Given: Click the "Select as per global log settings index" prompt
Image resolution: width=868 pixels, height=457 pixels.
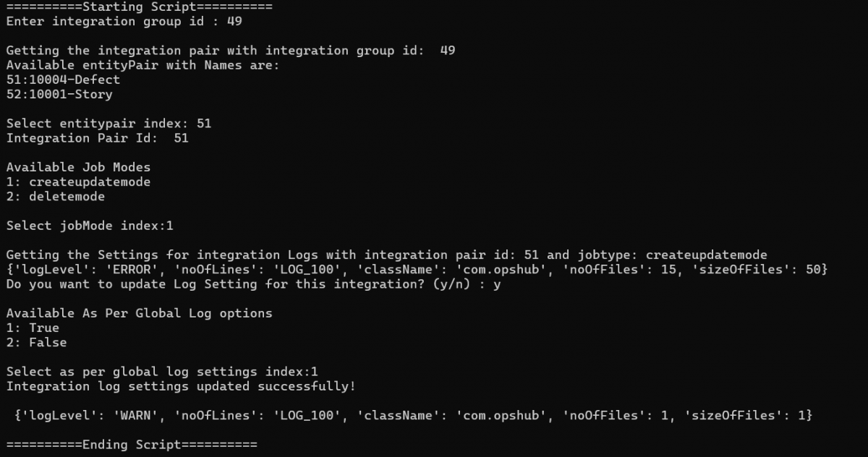Looking at the screenshot, I should click(x=162, y=372).
